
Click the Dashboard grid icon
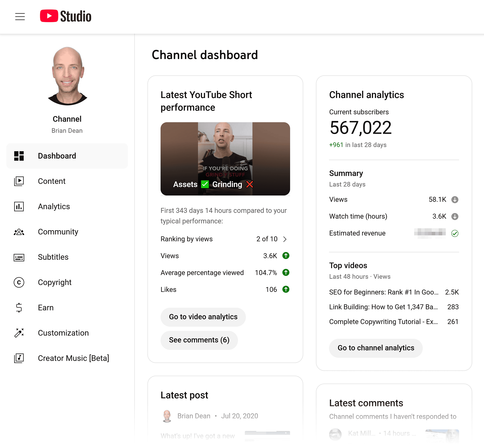coord(19,156)
